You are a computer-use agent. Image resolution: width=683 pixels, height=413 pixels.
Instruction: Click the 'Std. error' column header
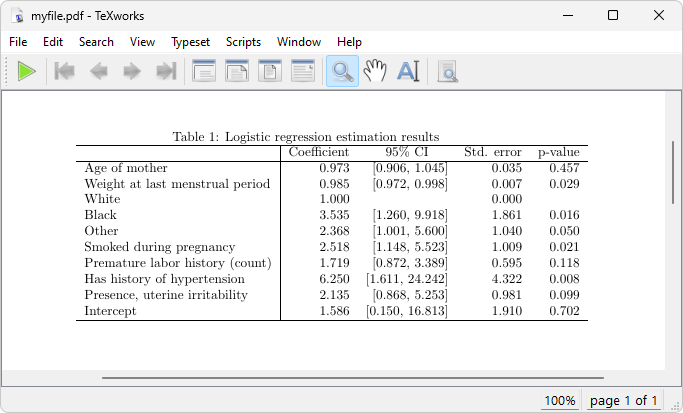(493, 152)
